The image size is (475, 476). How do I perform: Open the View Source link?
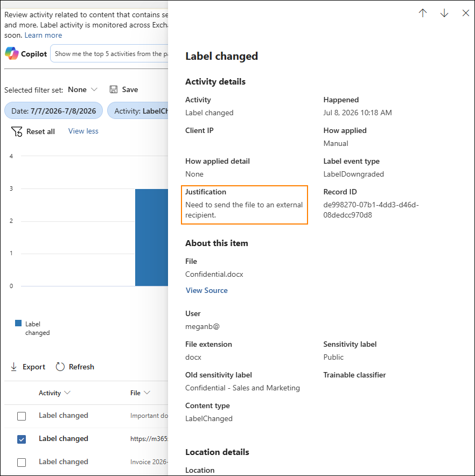(x=206, y=290)
